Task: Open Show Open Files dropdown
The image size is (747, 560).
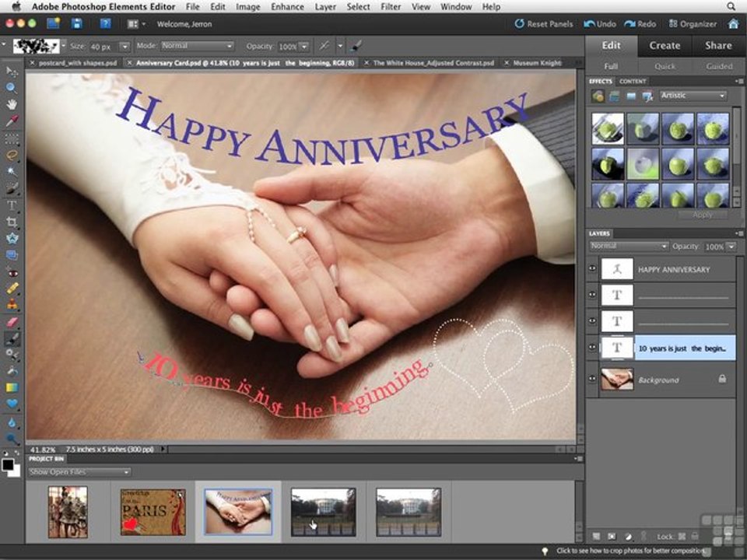Action: [79, 472]
